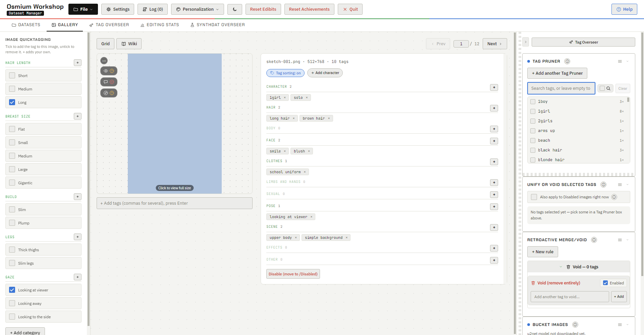The height and width of the screenshot is (335, 644).
Task: Tick the Short hair length checkbox
Action: [x=12, y=75]
